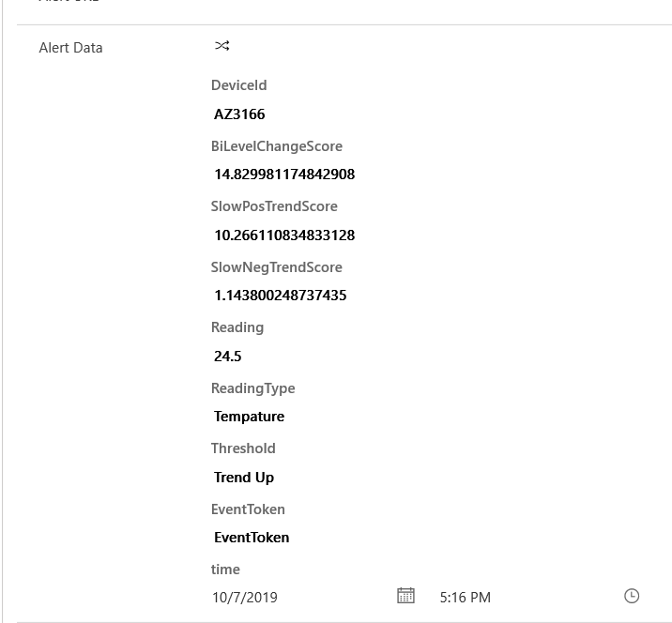Click the ReadingType field label
The width and height of the screenshot is (672, 623).
[252, 388]
